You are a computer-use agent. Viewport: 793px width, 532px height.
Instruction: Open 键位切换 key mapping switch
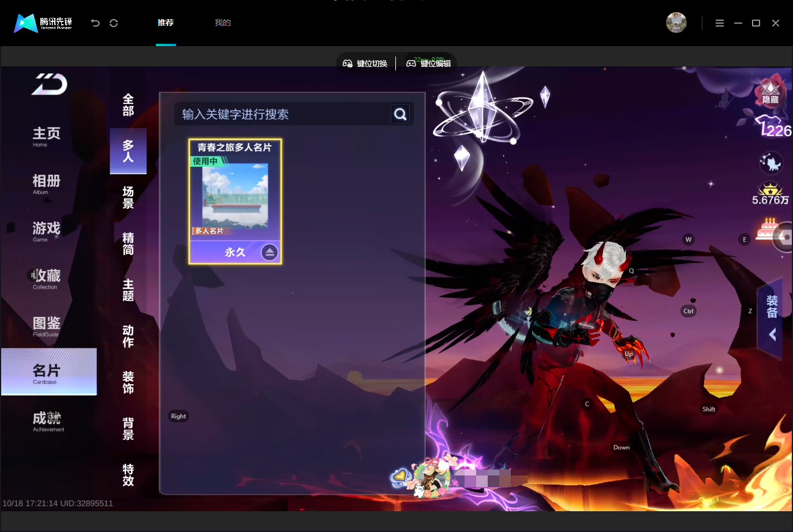pos(365,63)
